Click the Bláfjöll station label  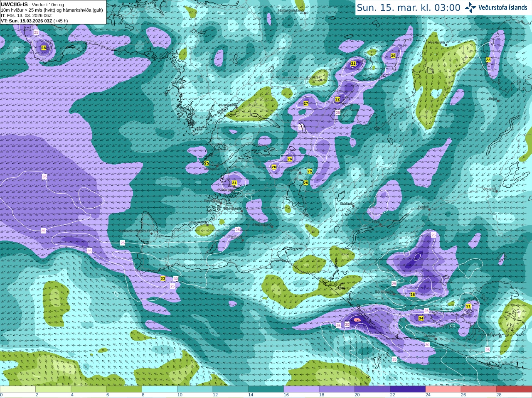[236, 238]
